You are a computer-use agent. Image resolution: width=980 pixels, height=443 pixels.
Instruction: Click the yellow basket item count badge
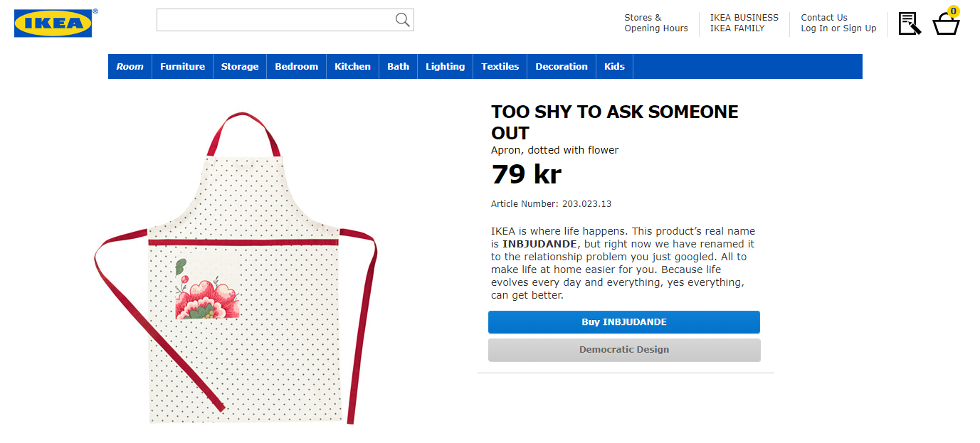(954, 11)
